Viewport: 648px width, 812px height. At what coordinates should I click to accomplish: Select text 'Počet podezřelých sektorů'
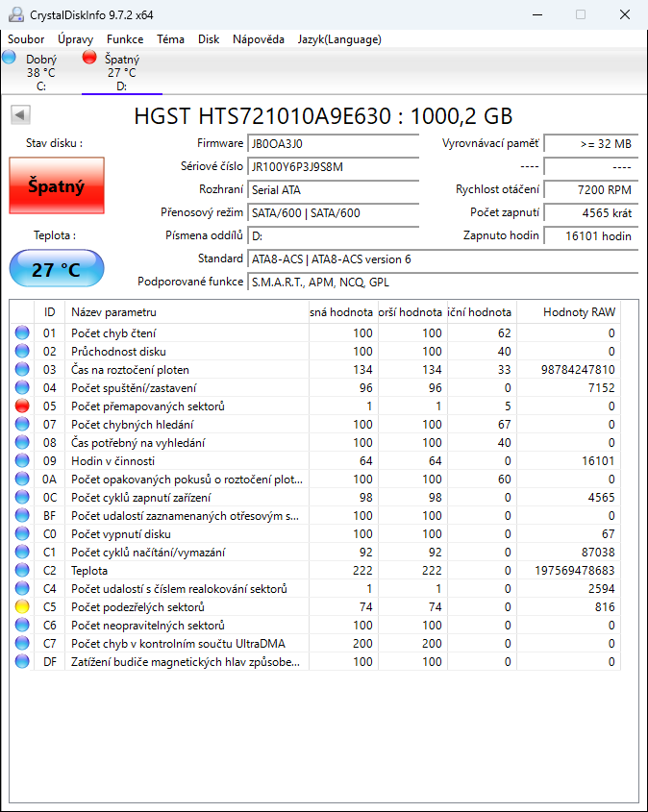point(137,607)
